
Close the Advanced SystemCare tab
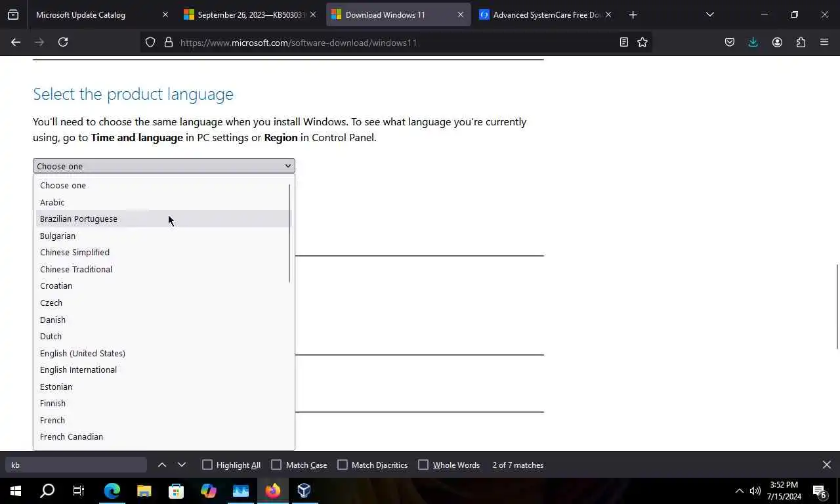608,14
